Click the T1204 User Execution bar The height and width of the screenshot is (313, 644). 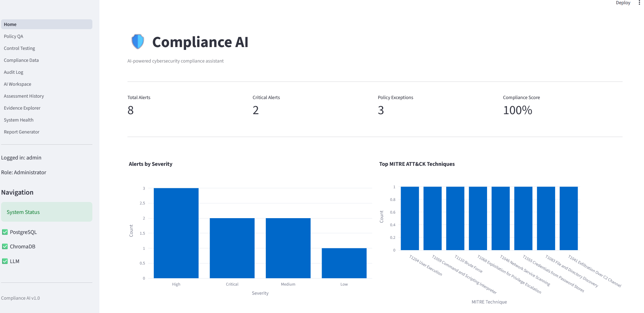410,218
